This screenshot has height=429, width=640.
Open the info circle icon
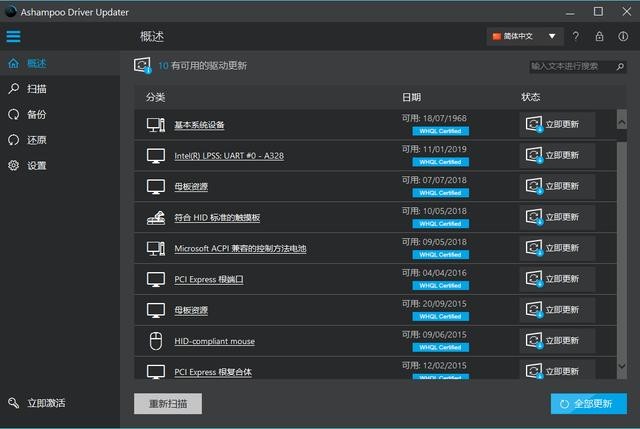pyautogui.click(x=623, y=36)
